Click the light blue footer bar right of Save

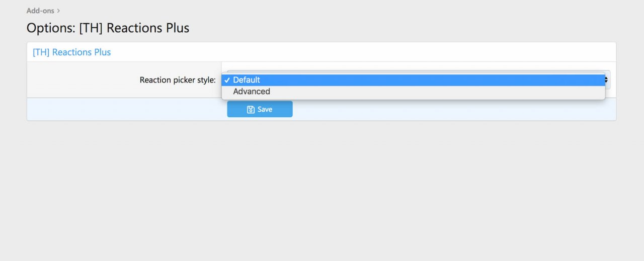453,109
